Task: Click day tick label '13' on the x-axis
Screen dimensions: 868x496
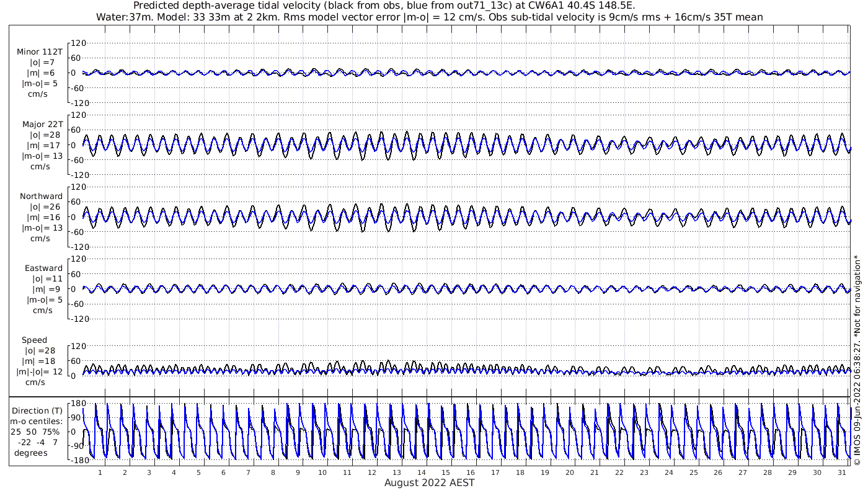Action: click(397, 472)
